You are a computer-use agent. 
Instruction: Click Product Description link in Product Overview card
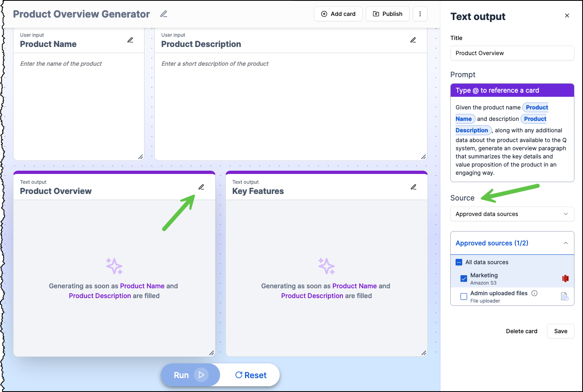100,296
